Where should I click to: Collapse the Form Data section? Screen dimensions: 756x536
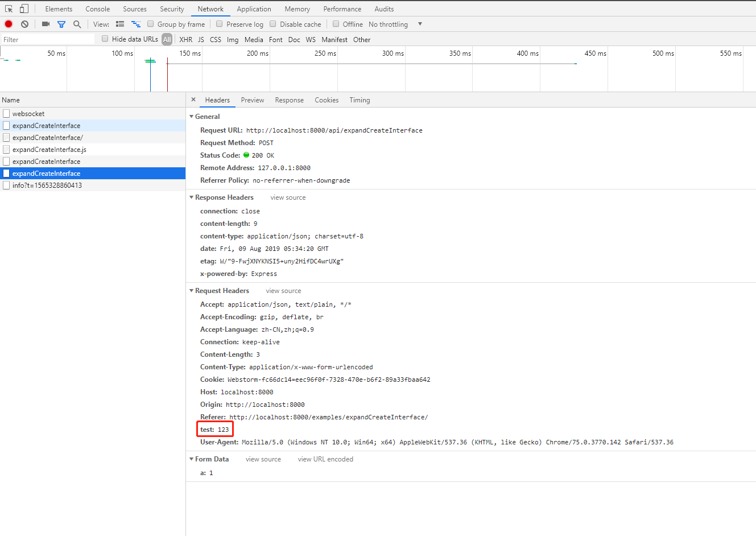click(191, 459)
